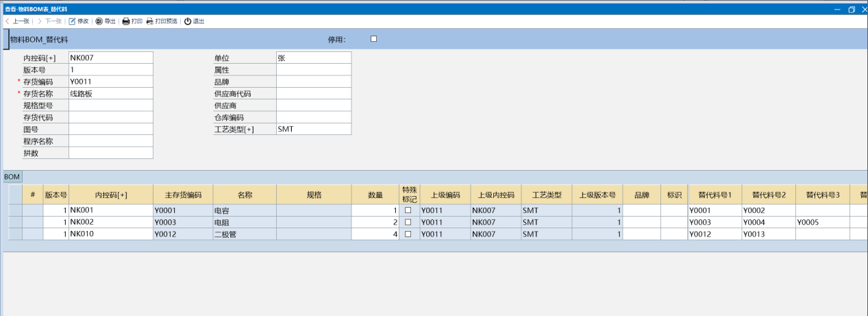Click the 内控码[+] column header in the grid
Image resolution: width=868 pixels, height=316 pixels.
110,195
